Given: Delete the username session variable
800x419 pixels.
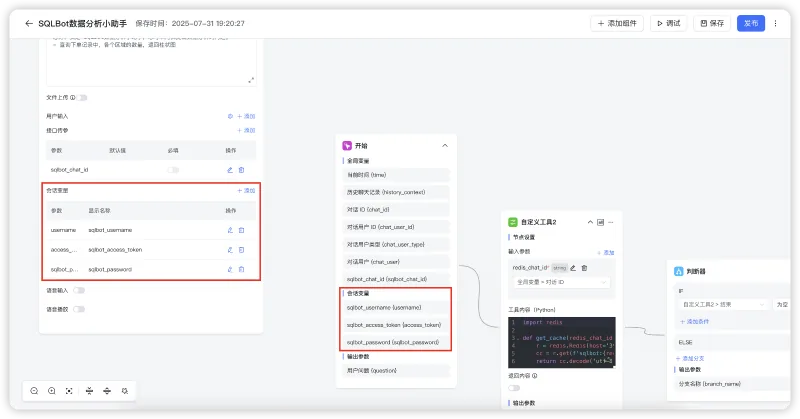Looking at the screenshot, I should pyautogui.click(x=242, y=230).
